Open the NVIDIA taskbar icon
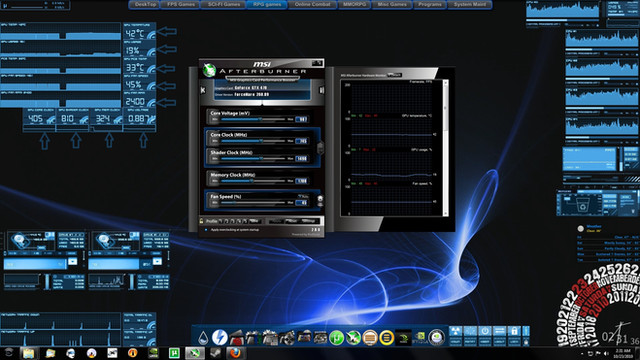Screen dimensions: 640x360 [153, 353]
